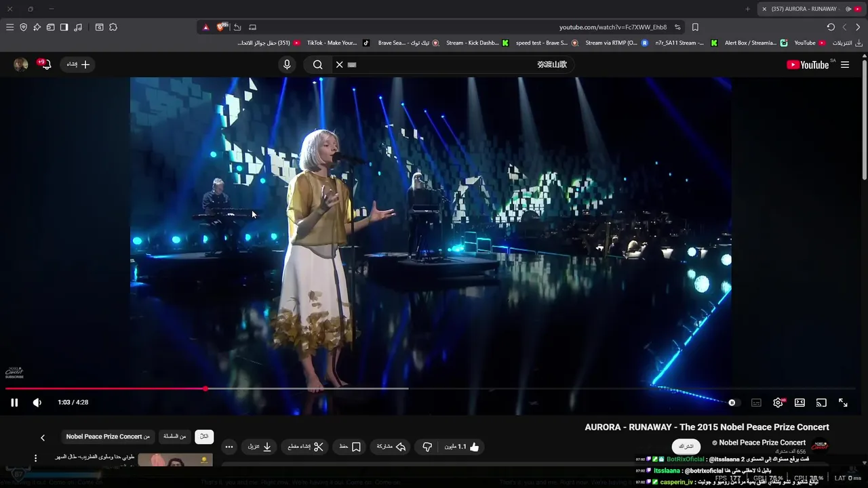The width and height of the screenshot is (868, 488).
Task: Subscribe to Nobel Peace Prize Concert channel
Action: click(686, 447)
